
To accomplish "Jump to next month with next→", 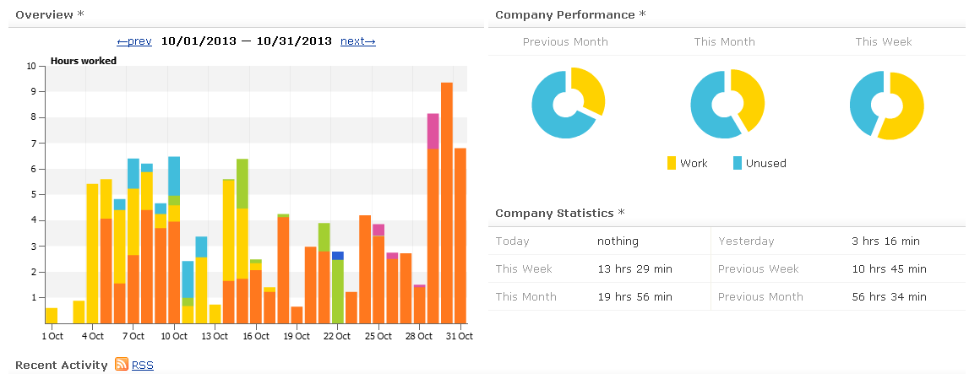I will pyautogui.click(x=357, y=41).
